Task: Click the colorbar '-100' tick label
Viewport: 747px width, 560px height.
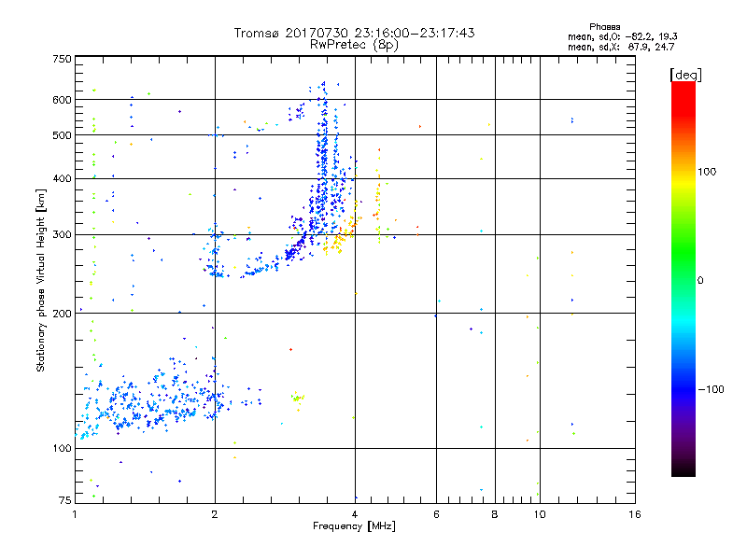Action: 711,389
